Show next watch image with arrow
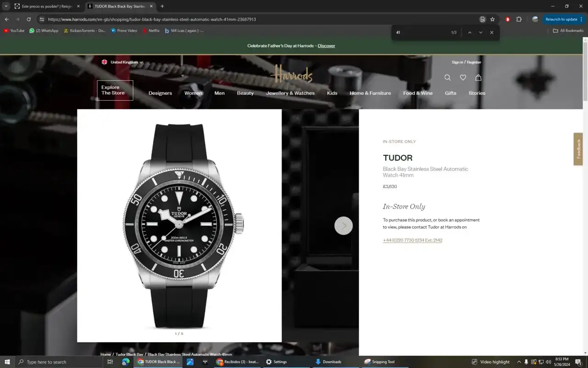This screenshot has height=368, width=588. [x=343, y=226]
